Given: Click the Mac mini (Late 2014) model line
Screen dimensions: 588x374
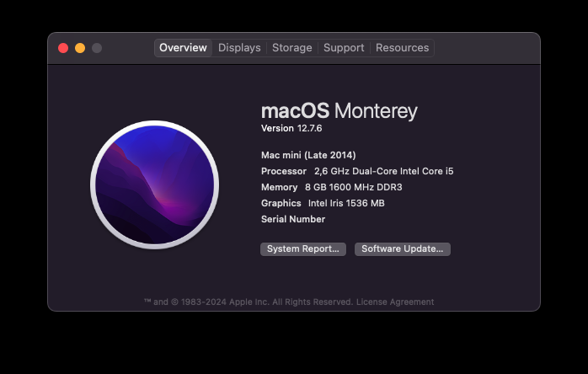Looking at the screenshot, I should 308,155.
